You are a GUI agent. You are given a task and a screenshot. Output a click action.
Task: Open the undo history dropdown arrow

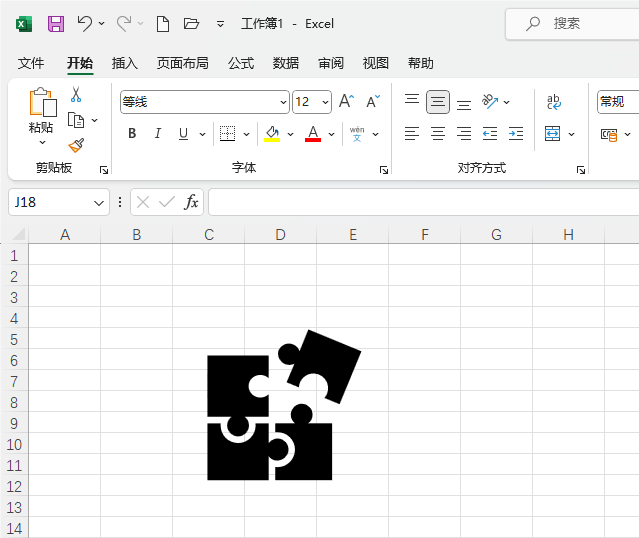101,24
